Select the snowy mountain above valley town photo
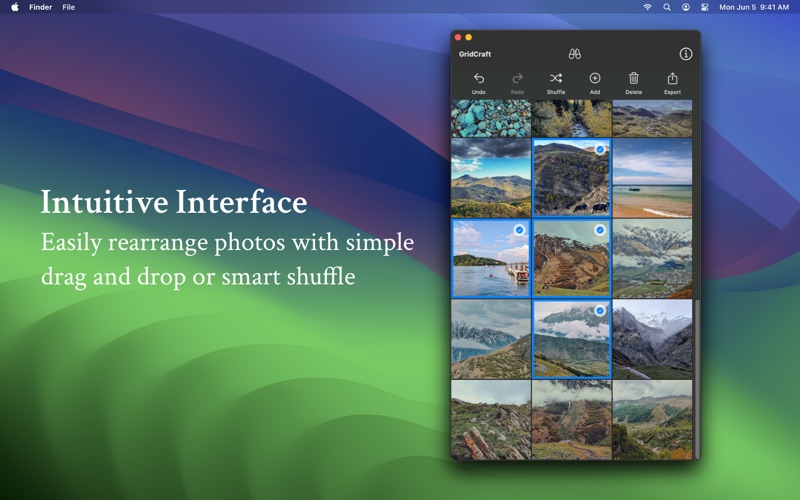 (652, 259)
